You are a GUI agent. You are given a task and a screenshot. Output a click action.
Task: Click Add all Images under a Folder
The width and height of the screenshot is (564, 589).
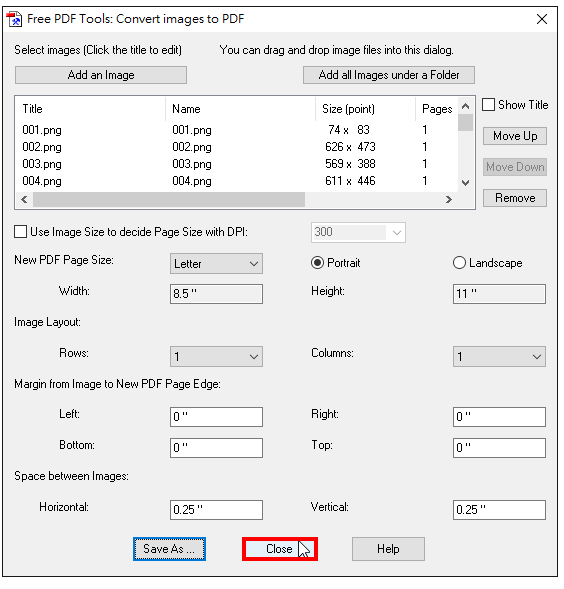(389, 75)
